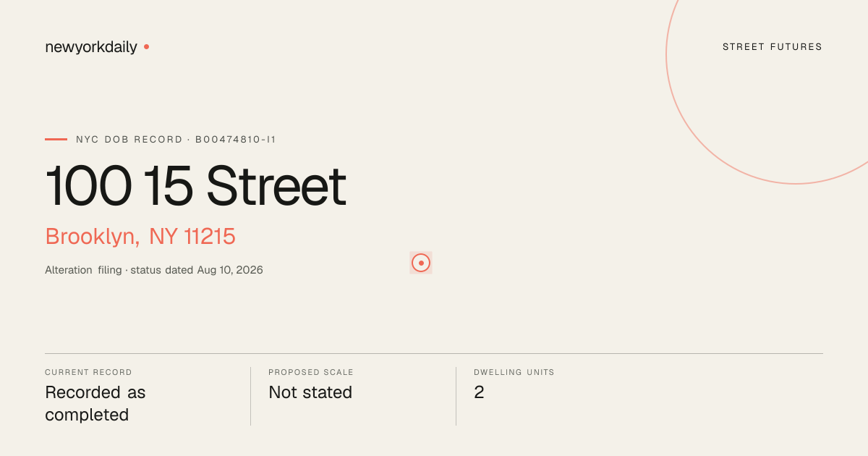This screenshot has height=456, width=868.
Task: Click the Brooklyn, NY 11215 address line
Action: point(140,237)
